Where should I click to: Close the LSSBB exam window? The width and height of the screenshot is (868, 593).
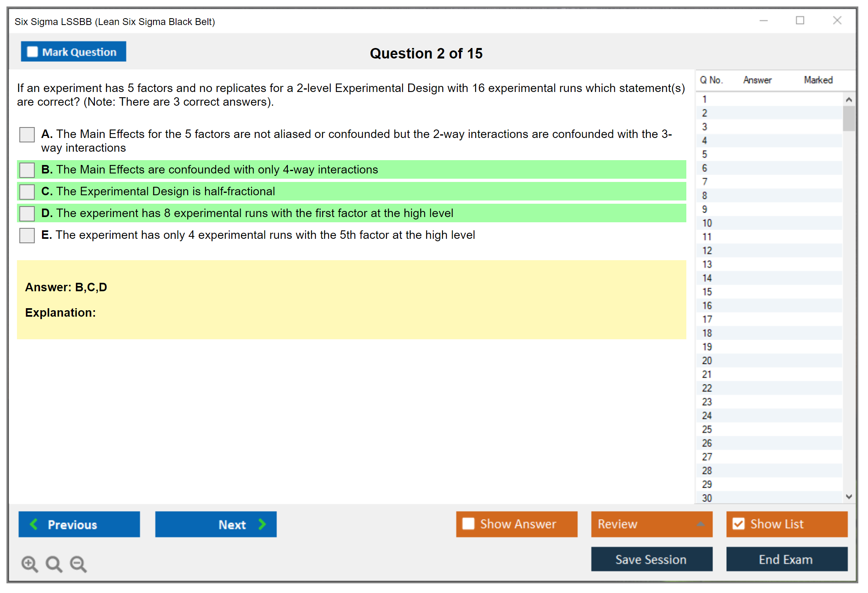click(x=837, y=21)
